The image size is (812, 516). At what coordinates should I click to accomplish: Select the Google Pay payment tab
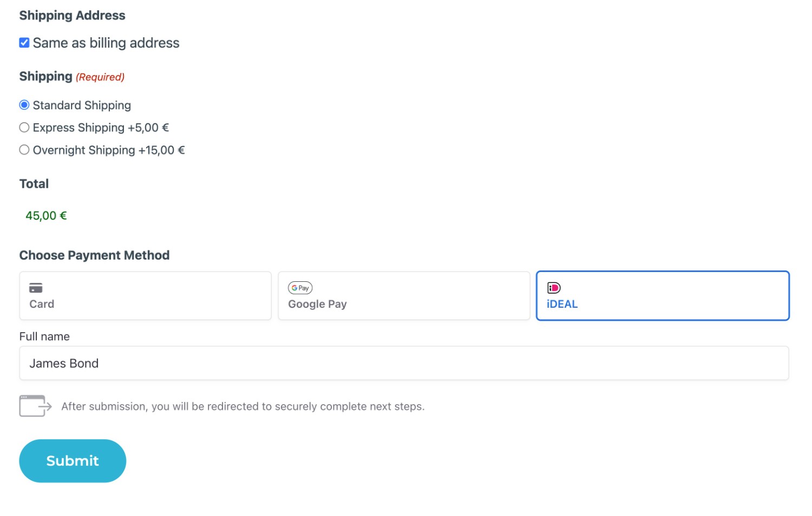coord(404,296)
